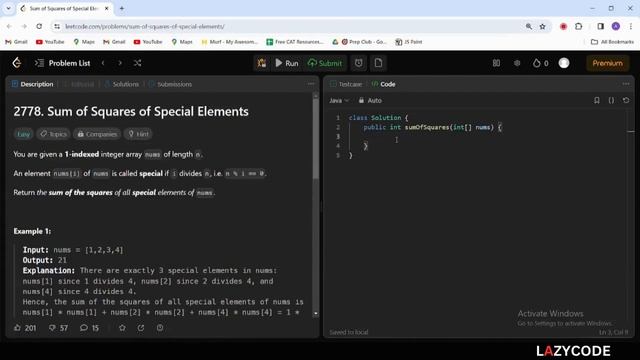Open the tab search dropdown arrow

click(x=8, y=8)
